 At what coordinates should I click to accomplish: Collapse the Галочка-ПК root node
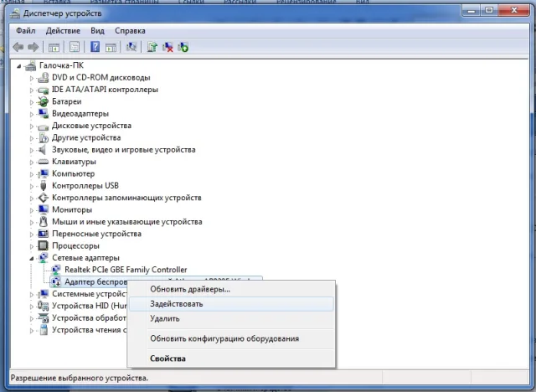tap(18, 66)
